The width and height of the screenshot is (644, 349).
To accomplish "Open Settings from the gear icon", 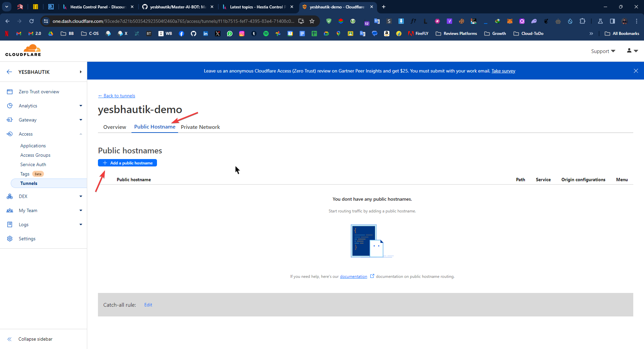I will (x=10, y=239).
